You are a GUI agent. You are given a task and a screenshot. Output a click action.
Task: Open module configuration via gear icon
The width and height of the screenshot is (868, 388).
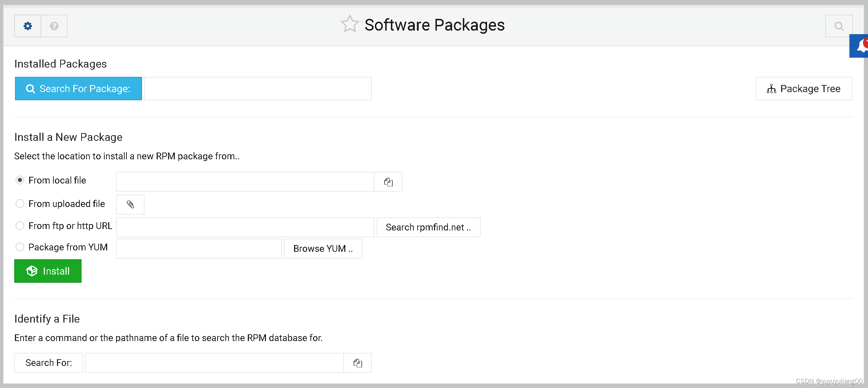click(x=27, y=26)
